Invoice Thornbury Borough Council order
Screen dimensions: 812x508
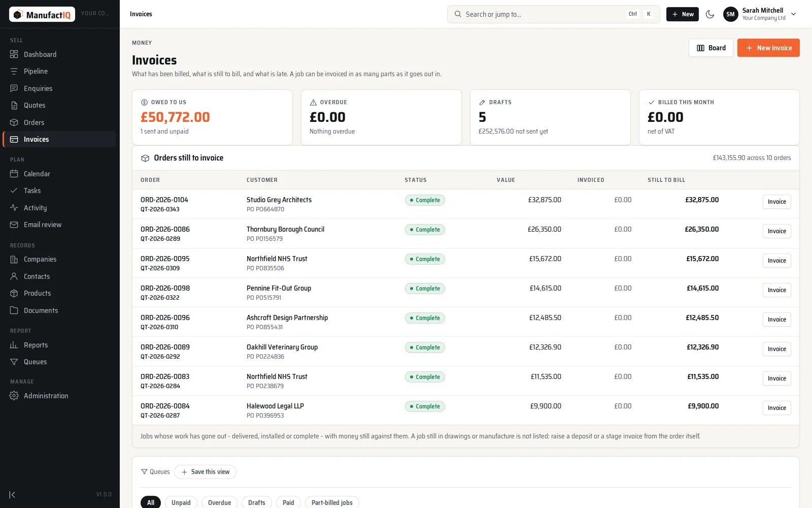[776, 231]
